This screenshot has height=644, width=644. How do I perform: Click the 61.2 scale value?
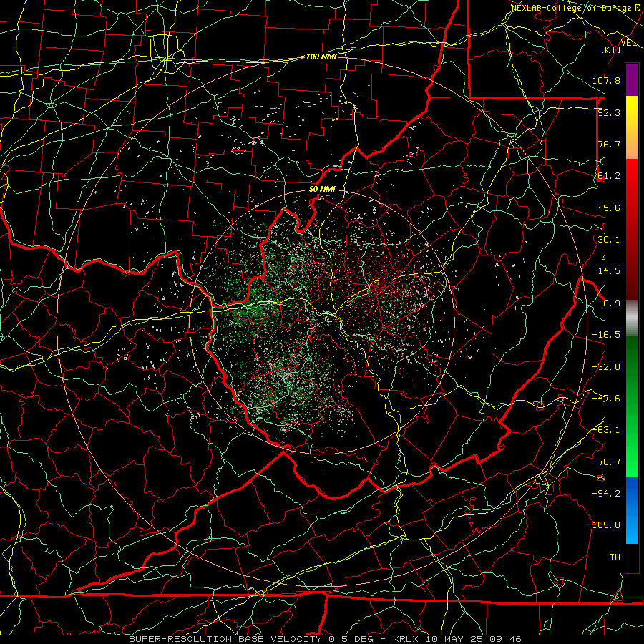(x=609, y=176)
